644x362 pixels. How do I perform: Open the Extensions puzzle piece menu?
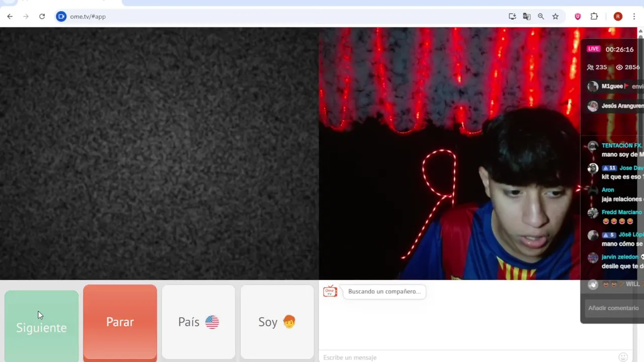click(x=594, y=17)
